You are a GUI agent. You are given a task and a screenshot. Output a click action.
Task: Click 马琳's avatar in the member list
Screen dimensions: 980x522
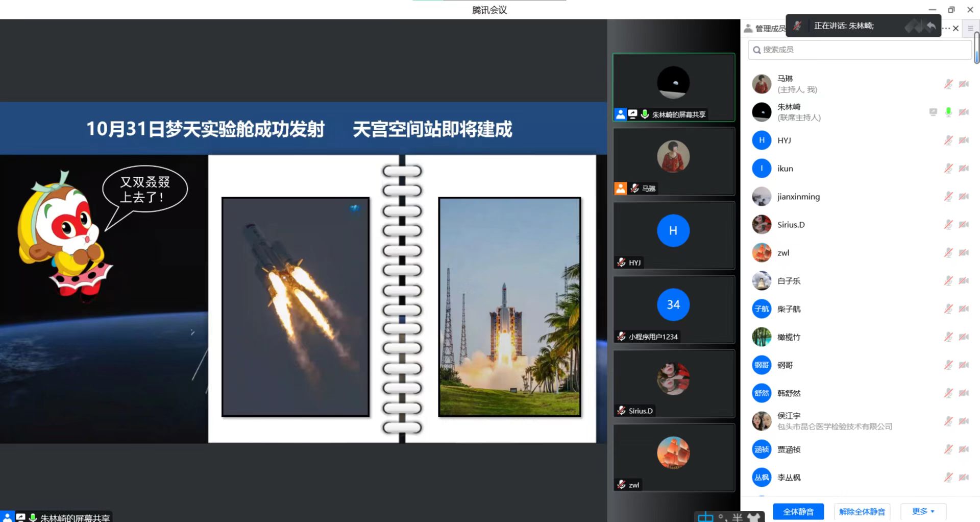click(762, 84)
